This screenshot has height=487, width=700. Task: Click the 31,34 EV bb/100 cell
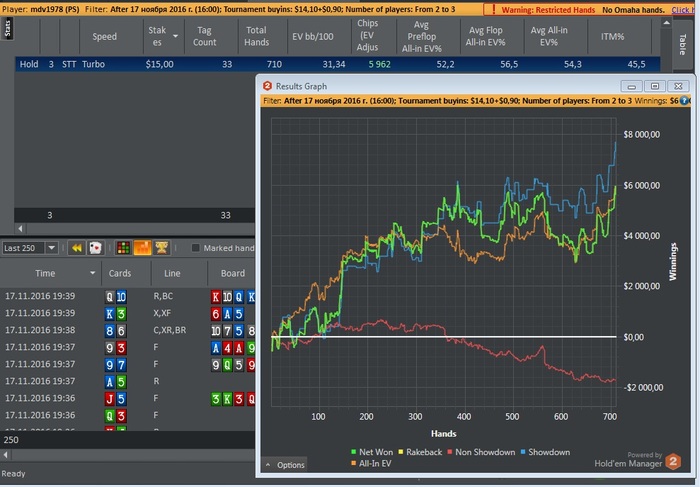(334, 64)
